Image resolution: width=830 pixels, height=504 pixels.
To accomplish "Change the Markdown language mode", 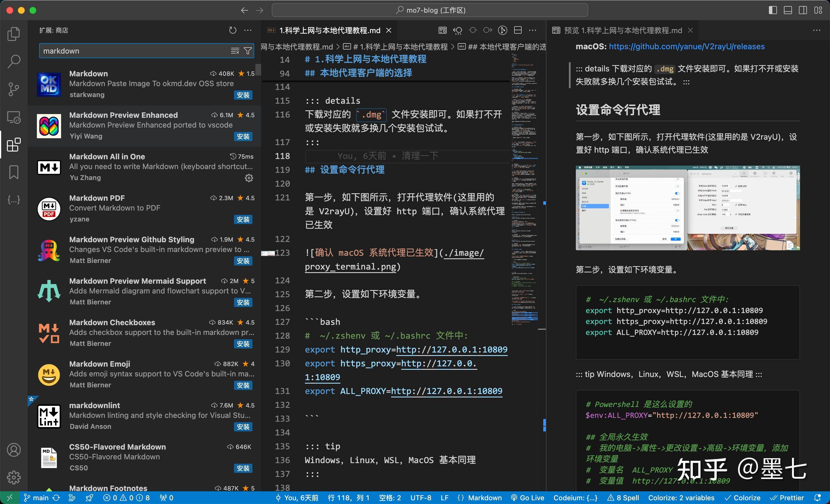I will (x=484, y=498).
